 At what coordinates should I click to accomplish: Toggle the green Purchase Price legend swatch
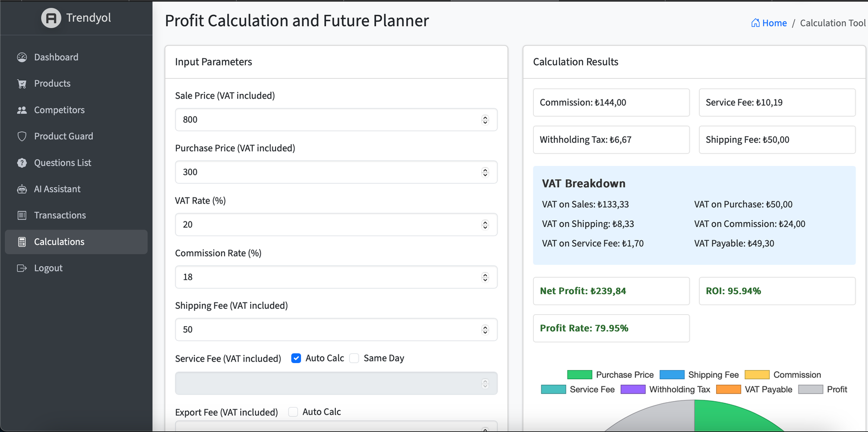pyautogui.click(x=579, y=374)
